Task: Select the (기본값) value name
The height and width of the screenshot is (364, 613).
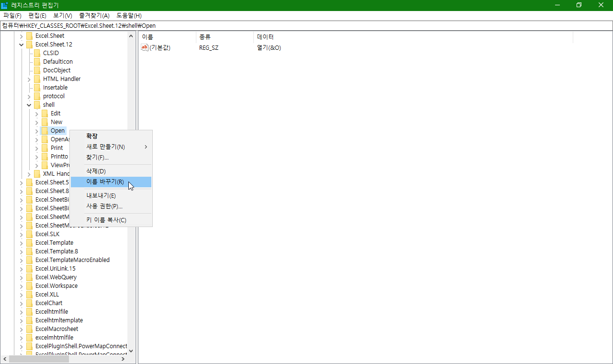Action: (x=160, y=48)
